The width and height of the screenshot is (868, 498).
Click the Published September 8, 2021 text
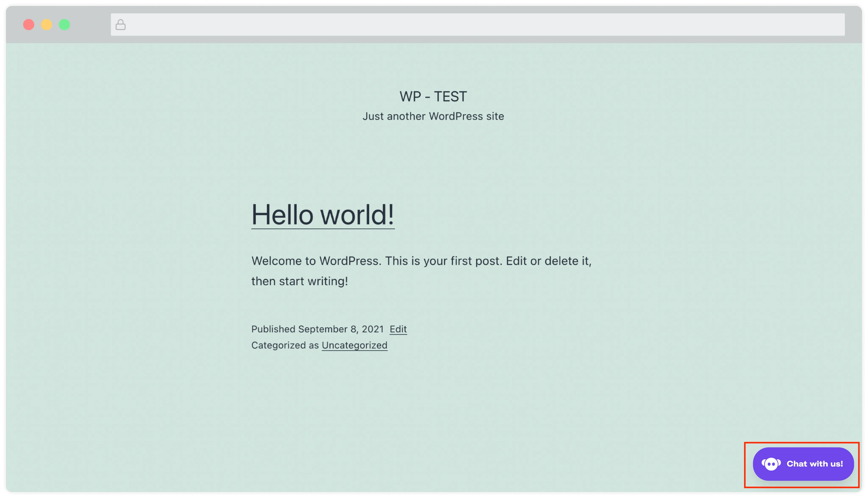[317, 329]
